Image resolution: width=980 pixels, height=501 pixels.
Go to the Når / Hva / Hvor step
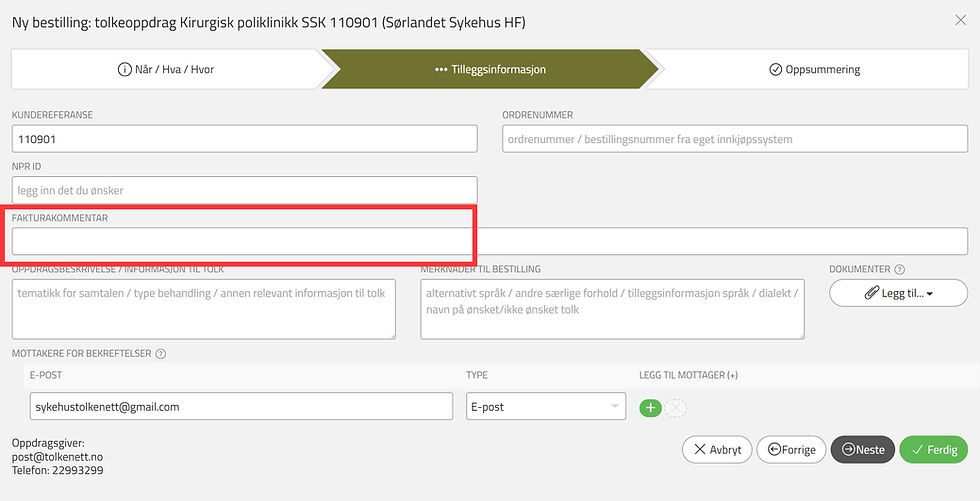[x=166, y=69]
